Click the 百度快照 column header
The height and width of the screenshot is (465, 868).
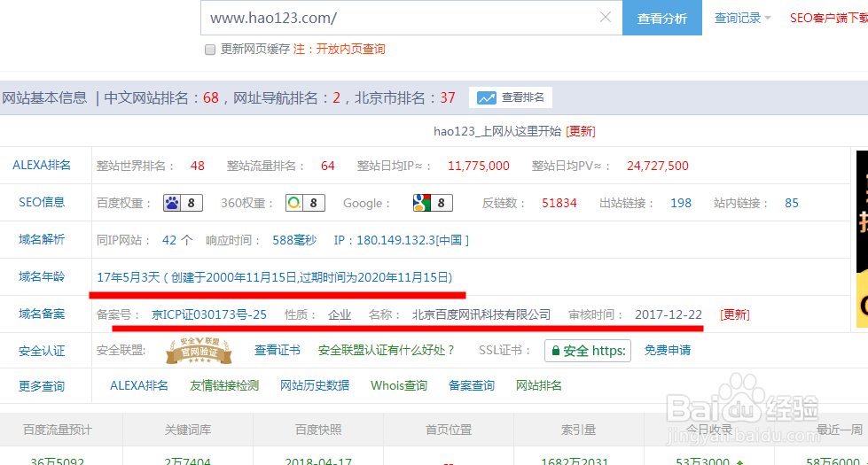[318, 430]
